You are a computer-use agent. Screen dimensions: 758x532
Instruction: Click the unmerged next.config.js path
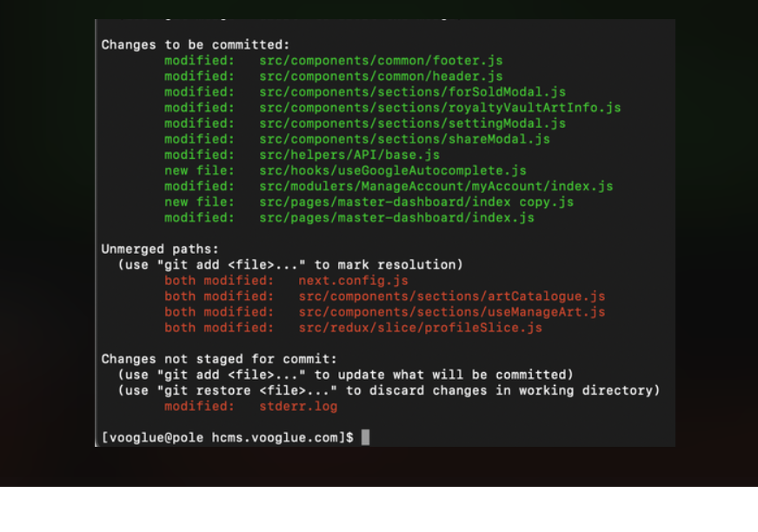tap(353, 281)
